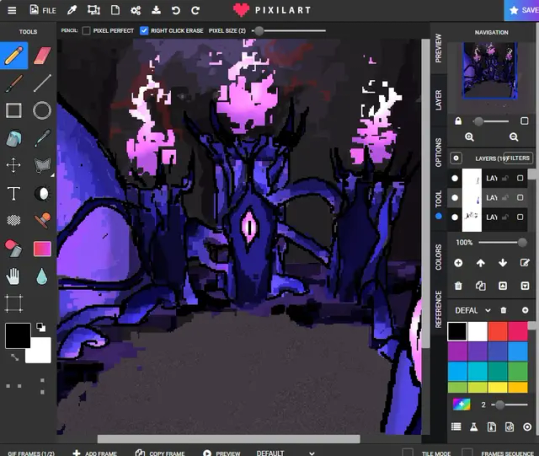Click the new drawing page icon
Screen dimensions: 539x456
(x=115, y=10)
